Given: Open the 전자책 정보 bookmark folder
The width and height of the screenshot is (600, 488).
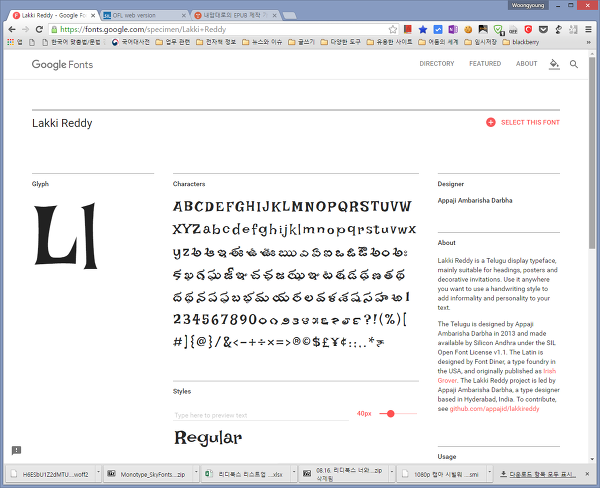Looking at the screenshot, I should (216, 42).
